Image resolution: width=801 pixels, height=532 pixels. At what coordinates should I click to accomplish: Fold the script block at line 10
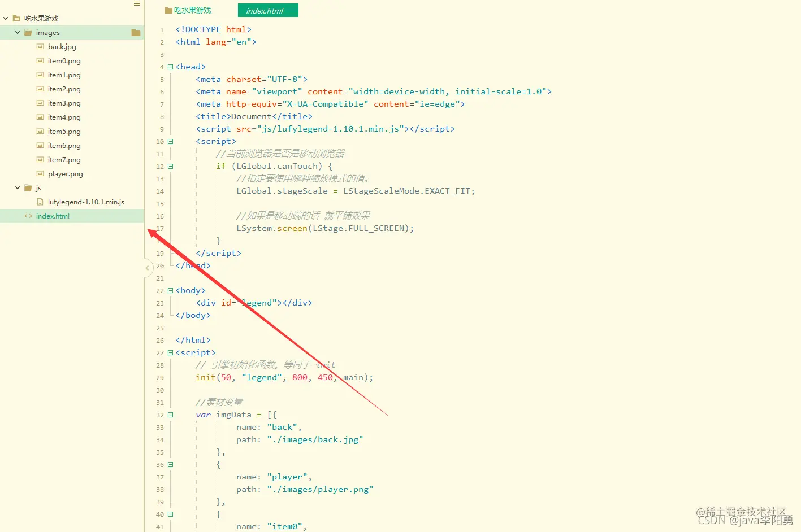(x=170, y=142)
